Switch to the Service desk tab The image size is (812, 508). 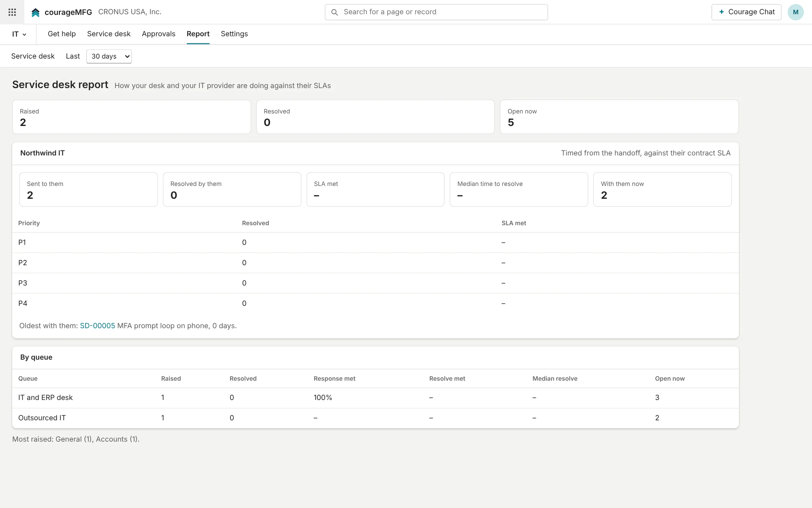[109, 34]
